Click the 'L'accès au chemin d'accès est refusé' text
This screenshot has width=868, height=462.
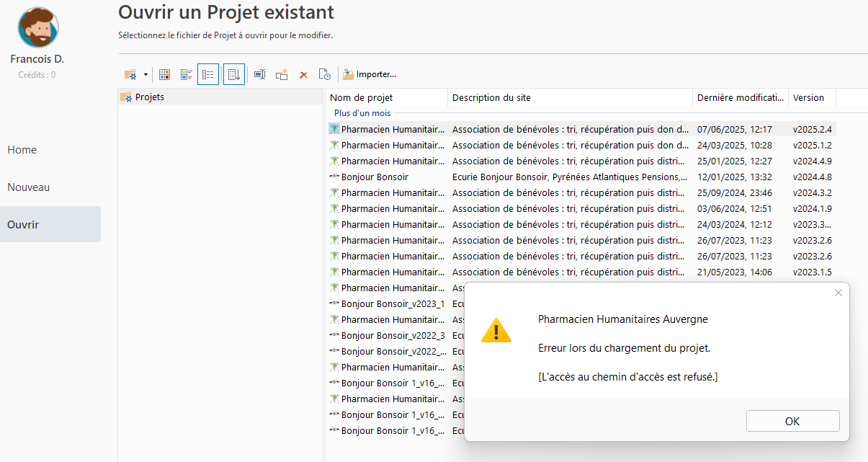(628, 377)
